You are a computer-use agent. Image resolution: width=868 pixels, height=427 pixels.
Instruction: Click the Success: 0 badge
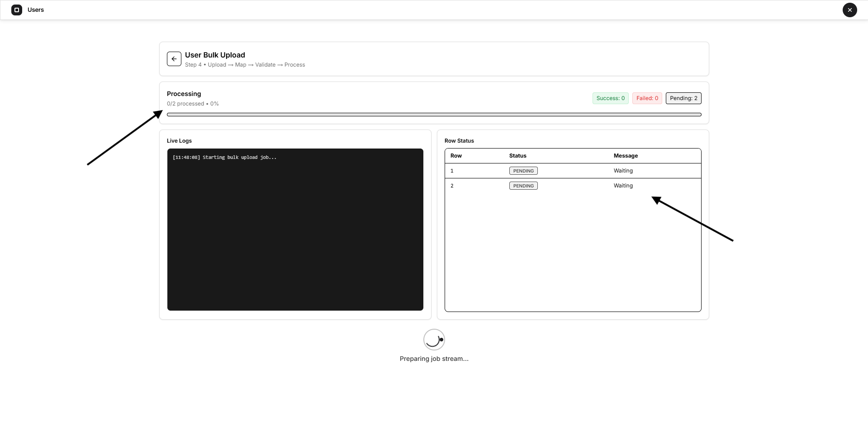coord(610,98)
